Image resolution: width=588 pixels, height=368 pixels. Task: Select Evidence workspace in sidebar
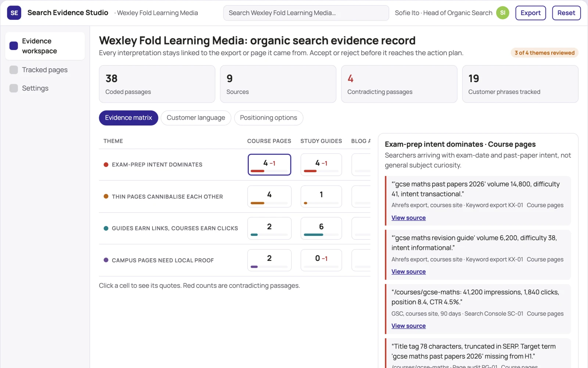[x=45, y=46]
